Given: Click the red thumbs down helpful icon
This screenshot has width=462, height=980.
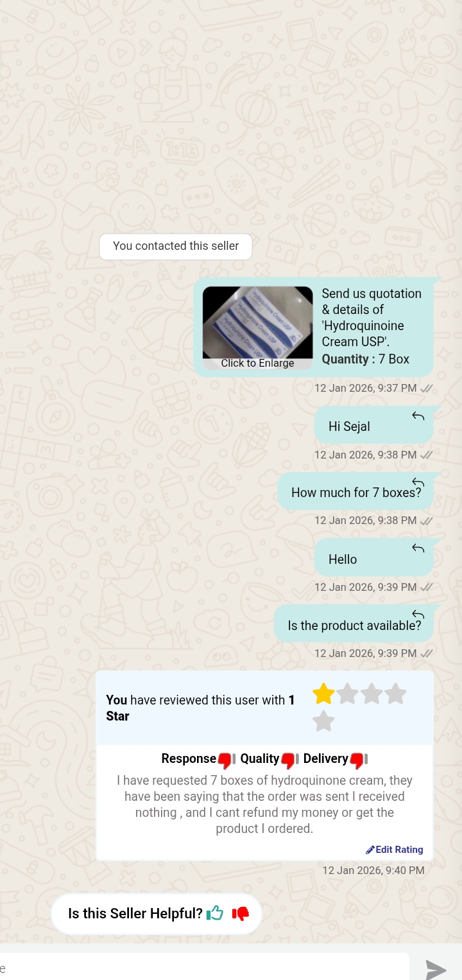Looking at the screenshot, I should pos(241,913).
